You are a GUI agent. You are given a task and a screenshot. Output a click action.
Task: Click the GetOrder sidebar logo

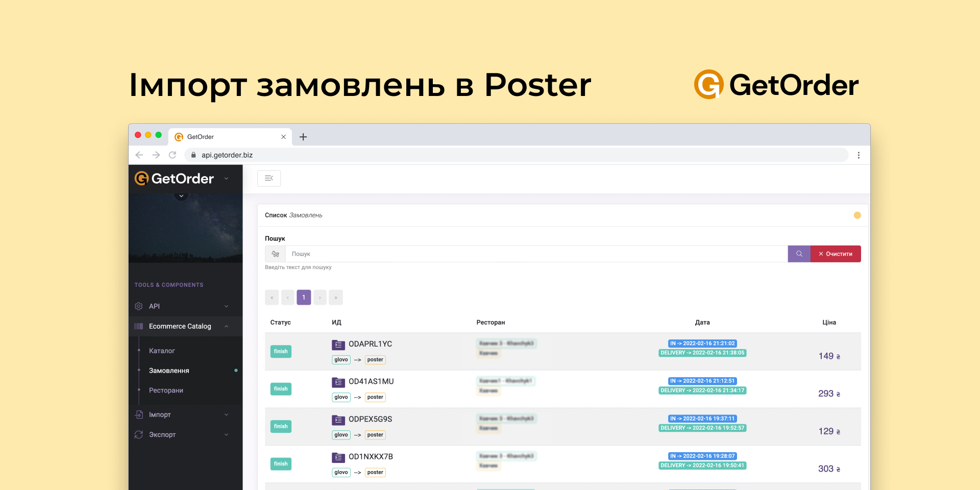click(174, 179)
